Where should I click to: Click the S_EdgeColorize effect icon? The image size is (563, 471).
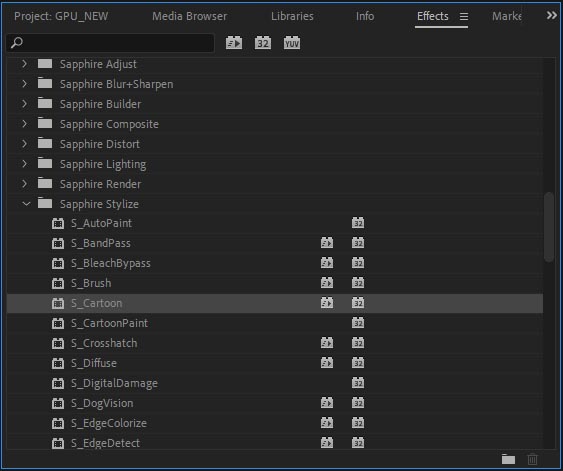(58, 423)
